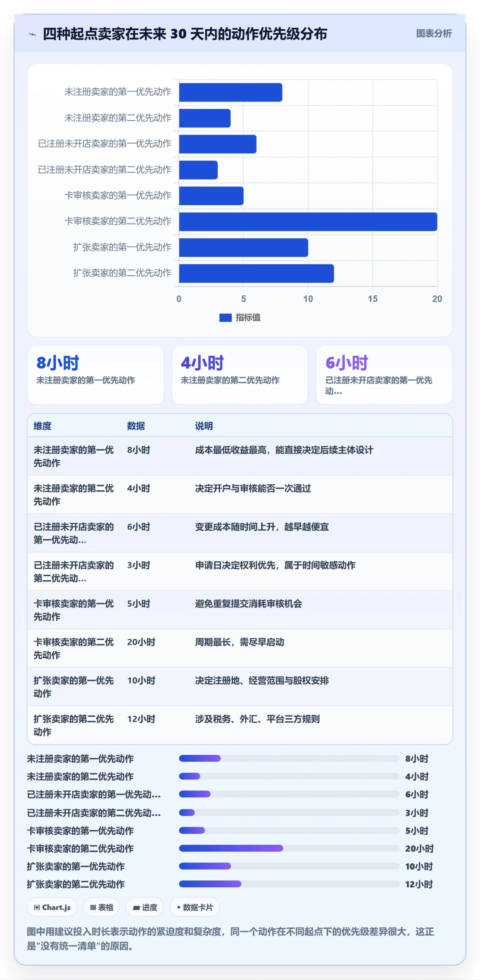Click table cell 变更成本随时间上升，越早越便宜
480x980 pixels.
[x=262, y=527]
